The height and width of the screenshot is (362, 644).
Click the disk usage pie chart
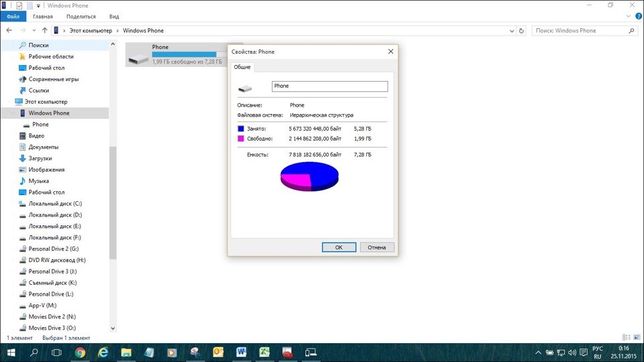[x=309, y=176]
